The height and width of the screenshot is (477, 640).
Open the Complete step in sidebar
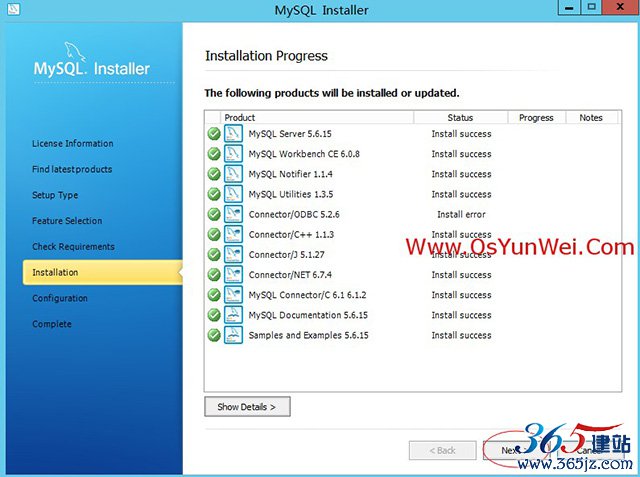pyautogui.click(x=52, y=324)
